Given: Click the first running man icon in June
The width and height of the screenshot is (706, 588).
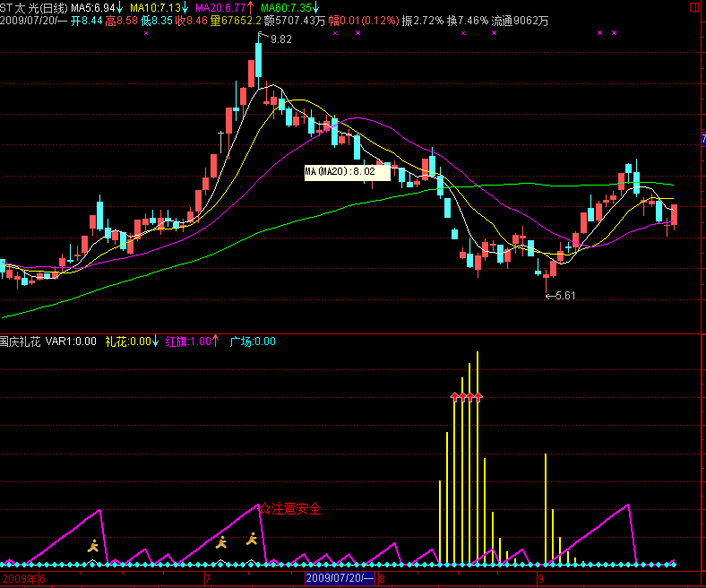Looking at the screenshot, I should pos(93,546).
